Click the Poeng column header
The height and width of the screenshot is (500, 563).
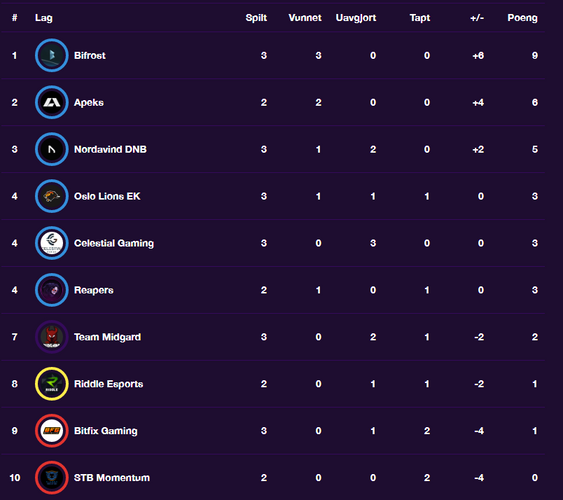coord(522,18)
